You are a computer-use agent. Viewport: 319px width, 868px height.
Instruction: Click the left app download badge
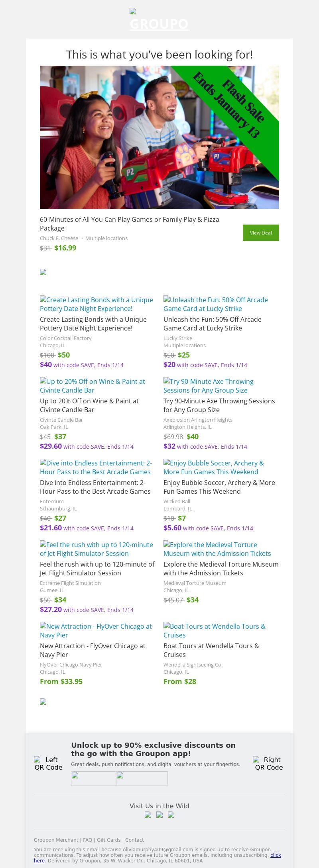(93, 778)
